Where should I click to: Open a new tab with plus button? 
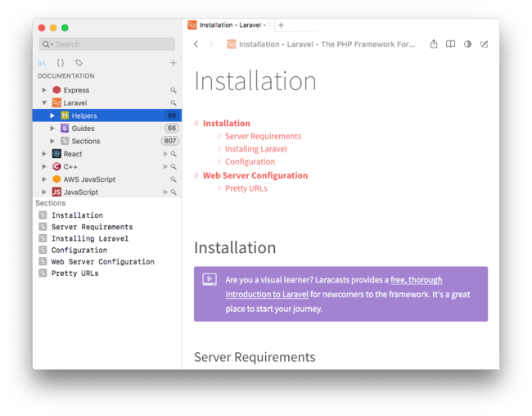pos(281,25)
